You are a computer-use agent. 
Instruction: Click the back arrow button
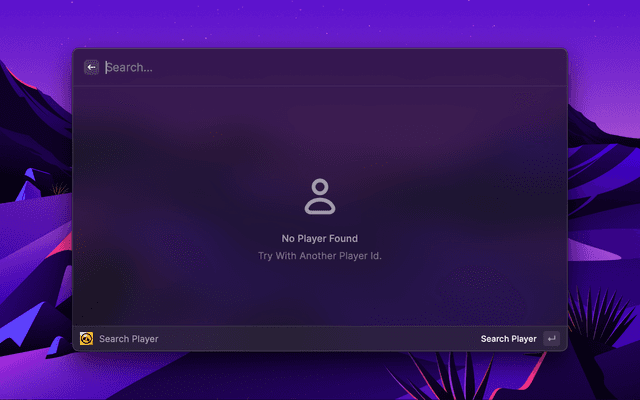[x=91, y=67]
